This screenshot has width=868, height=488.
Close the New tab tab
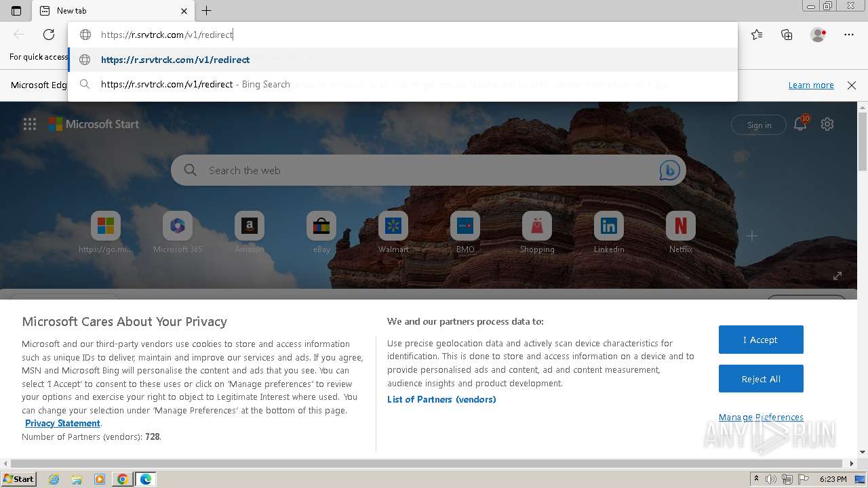(184, 11)
